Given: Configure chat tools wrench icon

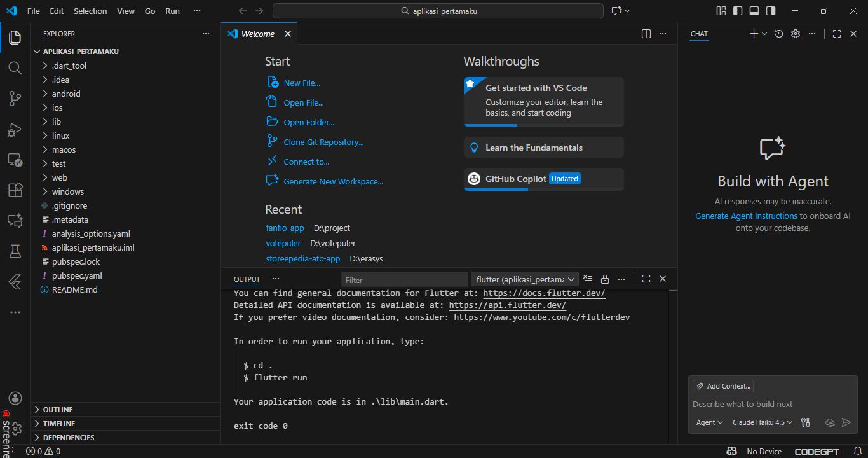Looking at the screenshot, I should tap(806, 422).
